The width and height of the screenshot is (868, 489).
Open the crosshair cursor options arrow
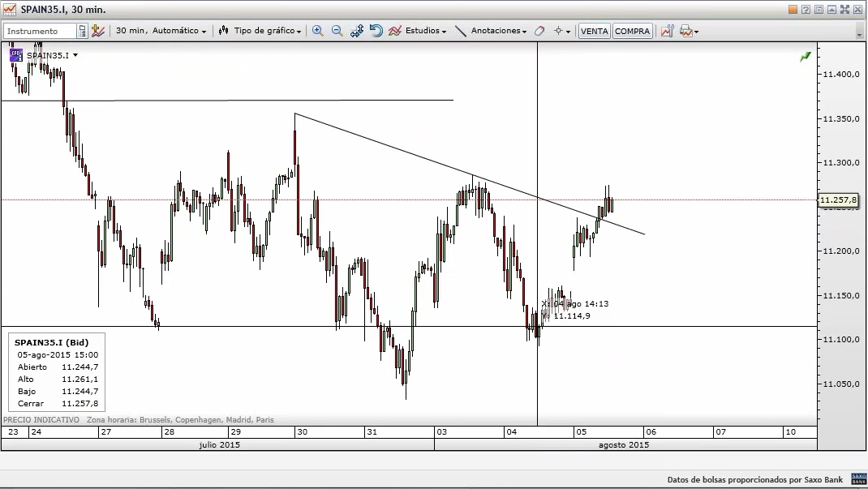[x=569, y=32]
